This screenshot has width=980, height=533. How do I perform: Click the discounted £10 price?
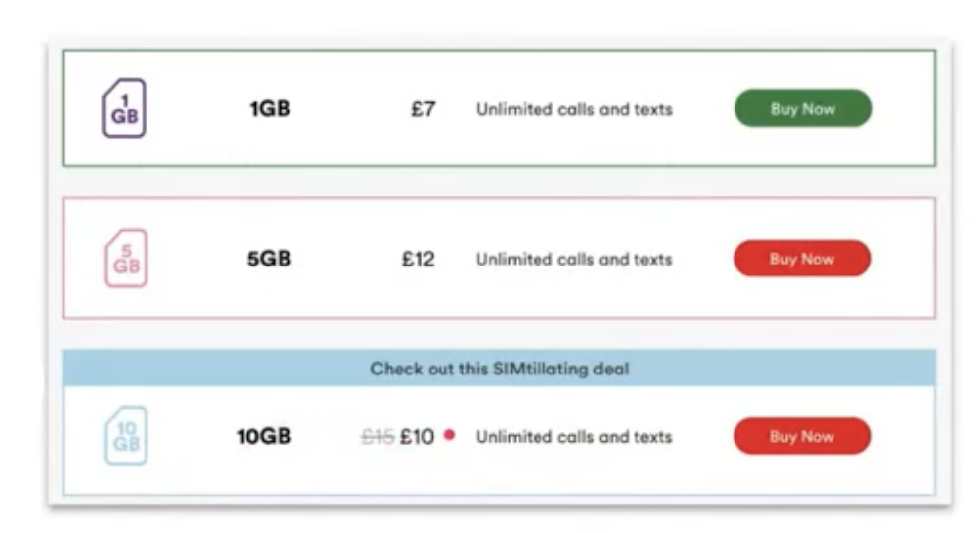417,437
